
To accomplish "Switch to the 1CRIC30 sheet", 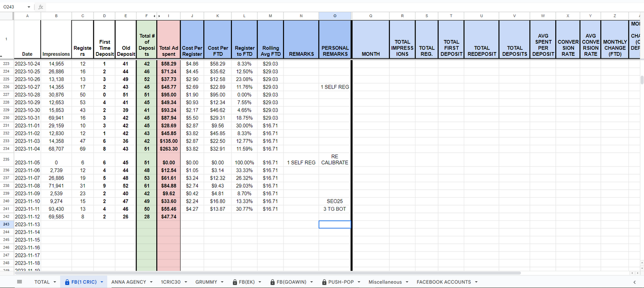I will tap(171, 282).
